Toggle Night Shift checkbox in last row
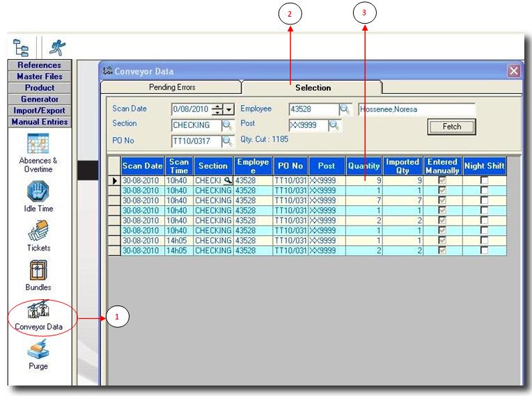532x396 pixels. [x=484, y=251]
